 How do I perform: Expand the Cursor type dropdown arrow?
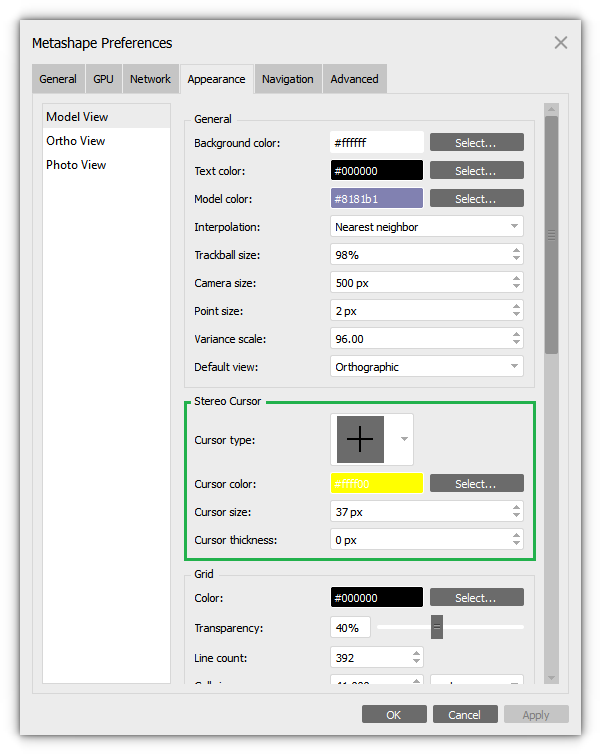point(404,439)
